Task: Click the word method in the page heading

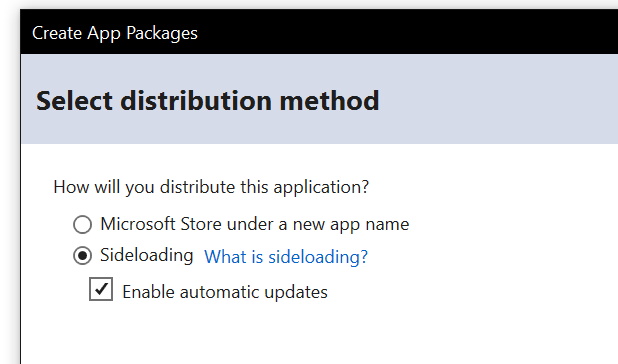Action: [329, 101]
